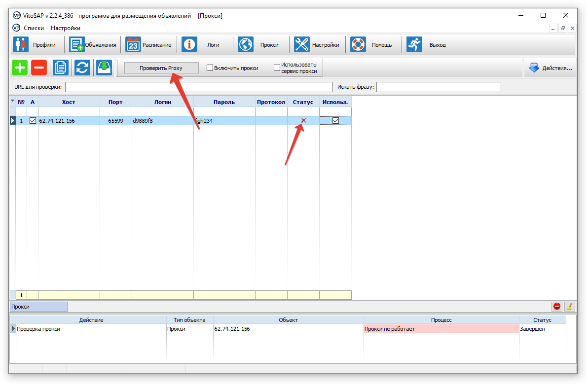Sort by the Хост column header
Viewport: 588px width, 385px height.
click(69, 102)
